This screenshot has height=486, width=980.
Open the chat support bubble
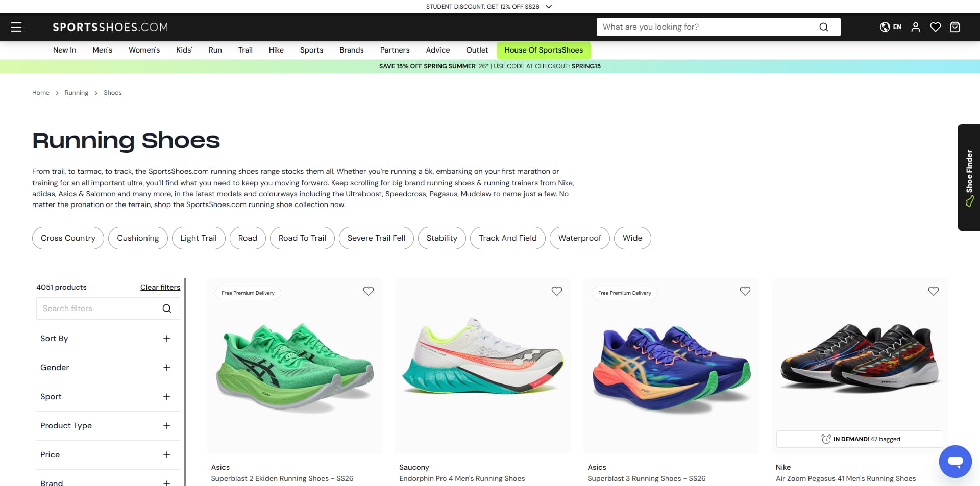(x=955, y=462)
